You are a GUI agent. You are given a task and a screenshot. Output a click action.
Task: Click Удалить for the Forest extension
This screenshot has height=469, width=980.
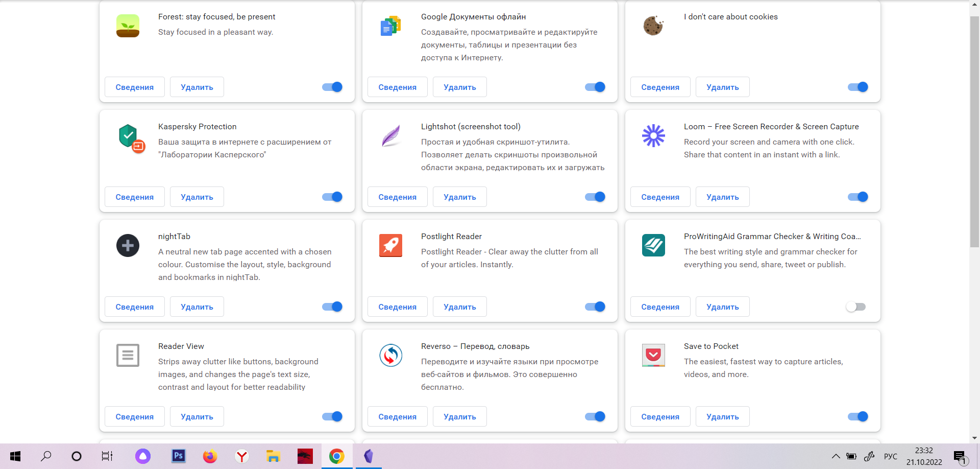(x=197, y=87)
